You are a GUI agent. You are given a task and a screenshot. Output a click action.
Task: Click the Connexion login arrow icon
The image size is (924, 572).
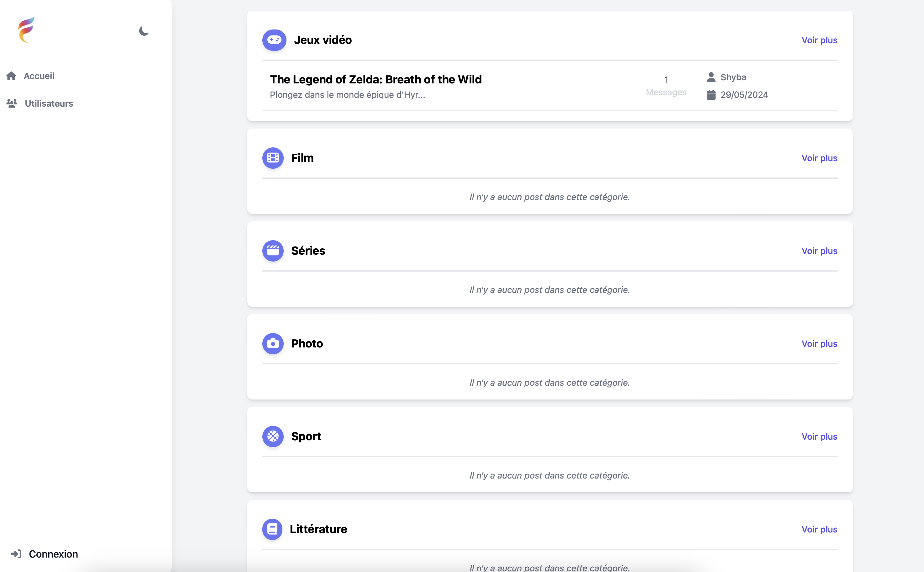tap(16, 554)
